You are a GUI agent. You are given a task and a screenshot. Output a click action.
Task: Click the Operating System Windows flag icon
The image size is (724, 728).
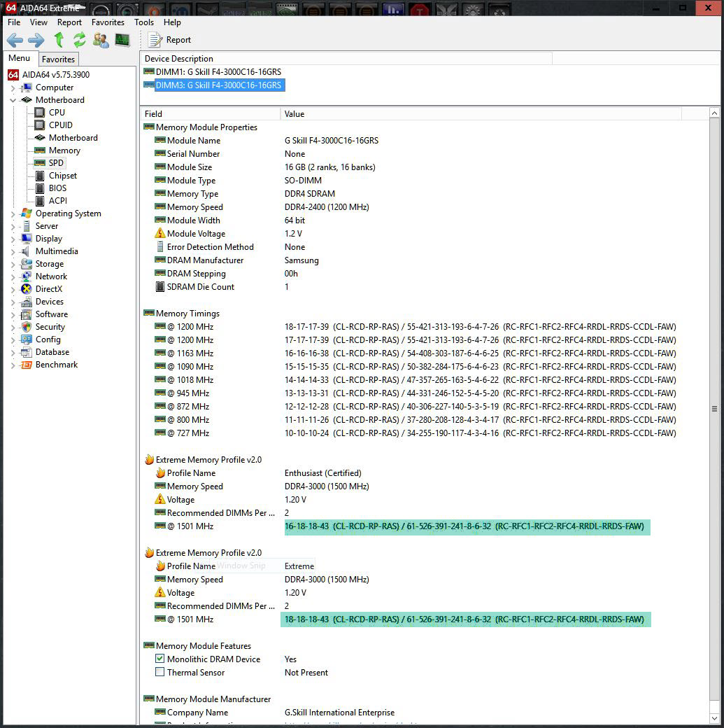27,213
